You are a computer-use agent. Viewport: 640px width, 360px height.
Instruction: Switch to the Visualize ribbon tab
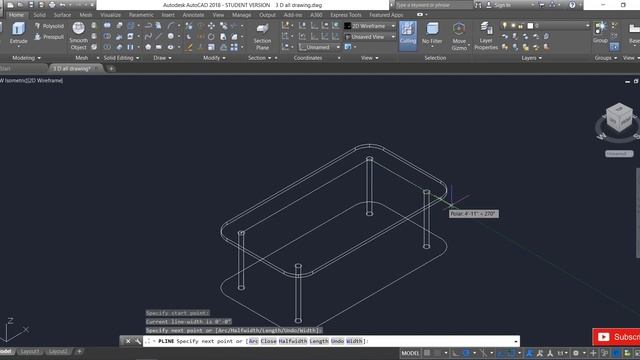coord(111,15)
